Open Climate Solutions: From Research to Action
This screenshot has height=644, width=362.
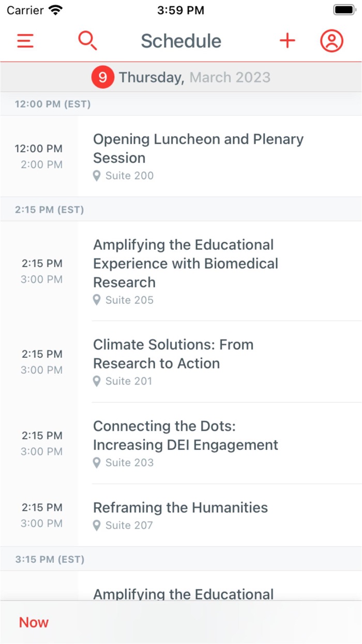click(173, 354)
